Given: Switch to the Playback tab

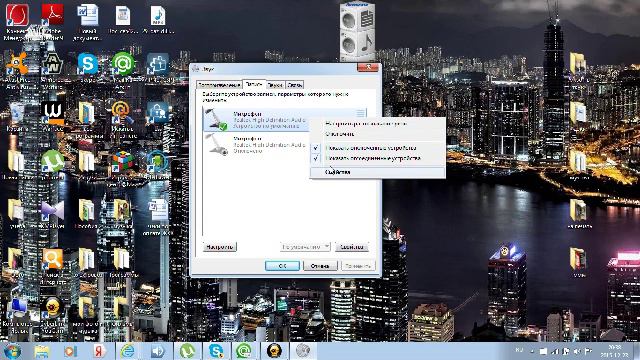Looking at the screenshot, I should (x=220, y=85).
